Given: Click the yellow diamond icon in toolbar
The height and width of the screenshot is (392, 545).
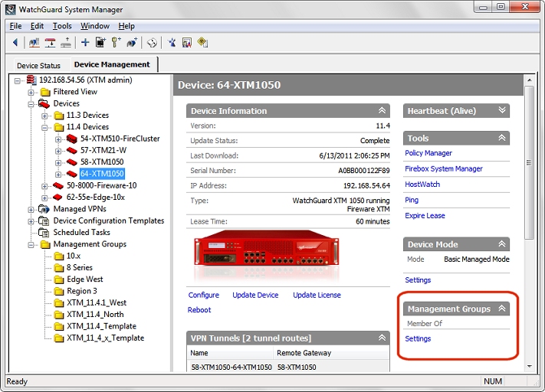Looking at the screenshot, I should point(202,43).
